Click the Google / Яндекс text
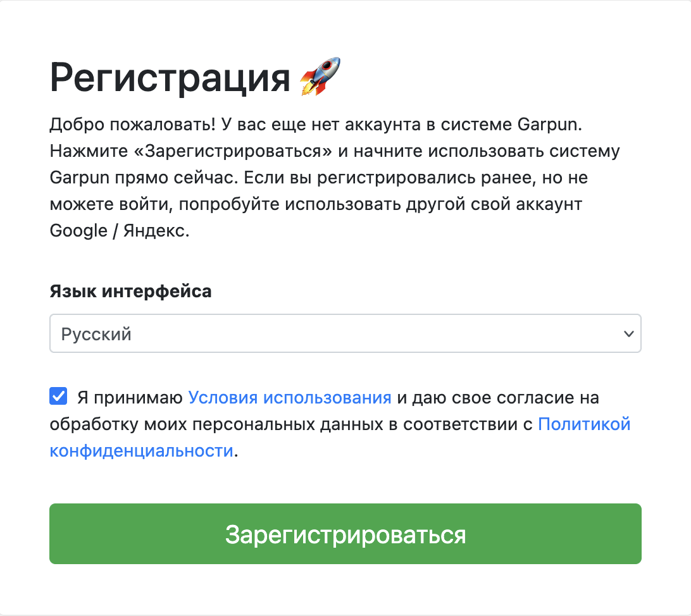 pyautogui.click(x=120, y=230)
